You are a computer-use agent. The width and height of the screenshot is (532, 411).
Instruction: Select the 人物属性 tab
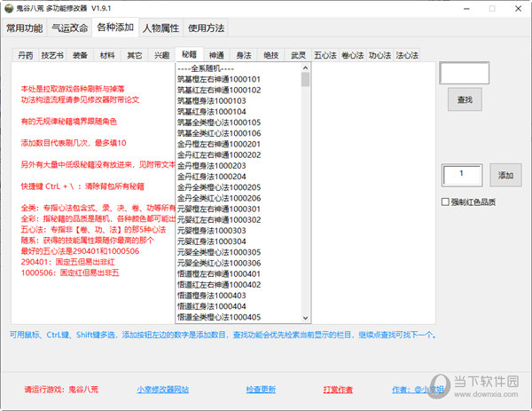coord(160,28)
